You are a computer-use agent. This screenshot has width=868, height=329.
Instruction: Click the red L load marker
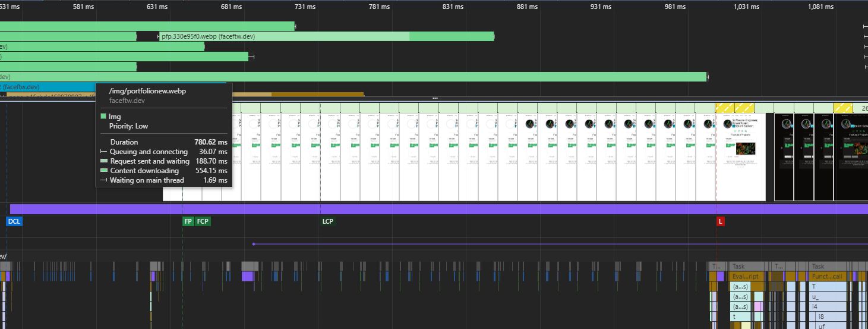tap(721, 221)
